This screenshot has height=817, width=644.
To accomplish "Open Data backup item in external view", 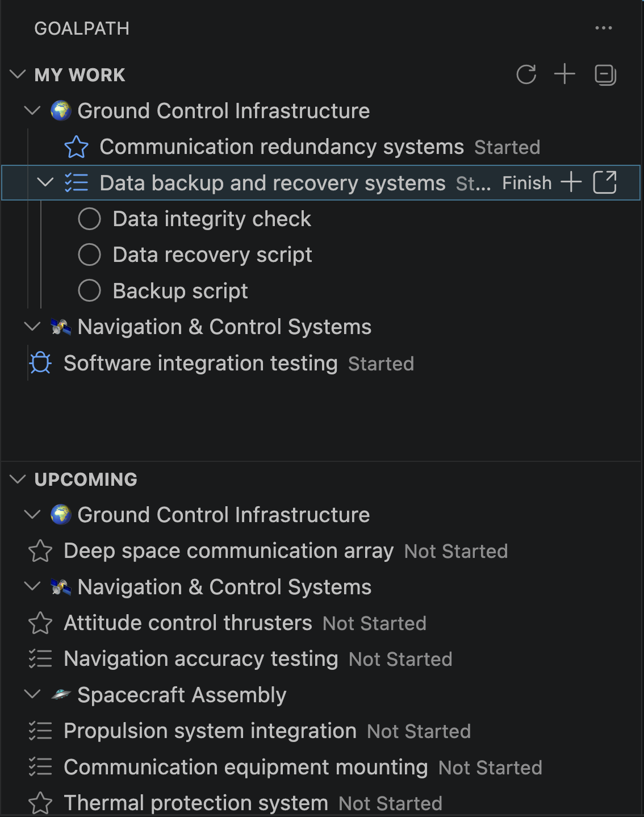I will 605,183.
